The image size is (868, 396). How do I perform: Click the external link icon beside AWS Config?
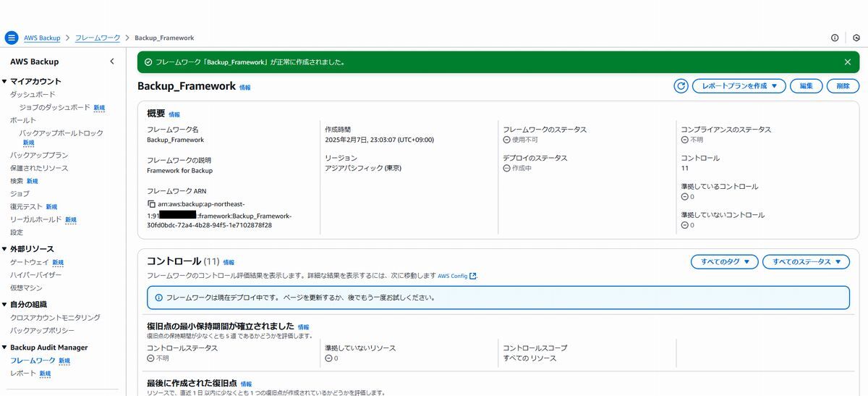473,276
